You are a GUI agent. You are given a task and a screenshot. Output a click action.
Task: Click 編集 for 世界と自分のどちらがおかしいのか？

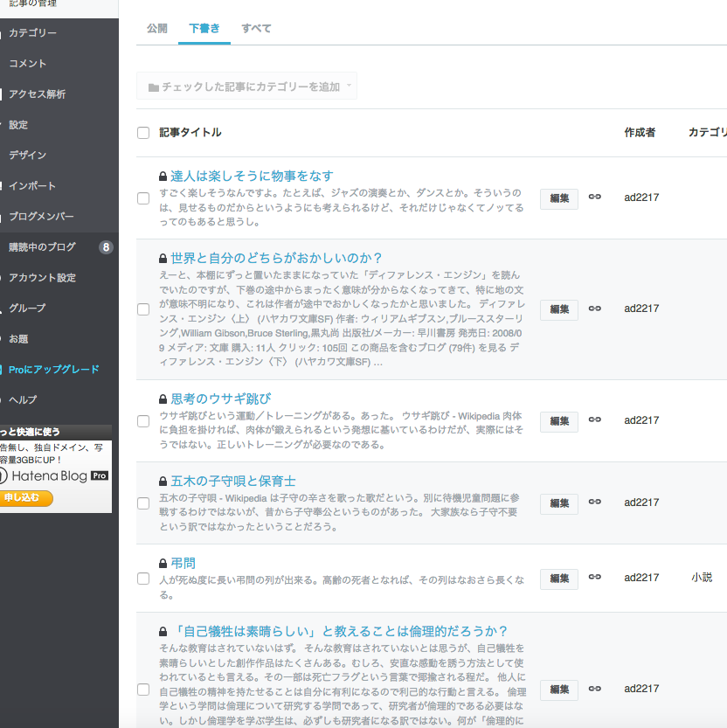click(x=559, y=309)
